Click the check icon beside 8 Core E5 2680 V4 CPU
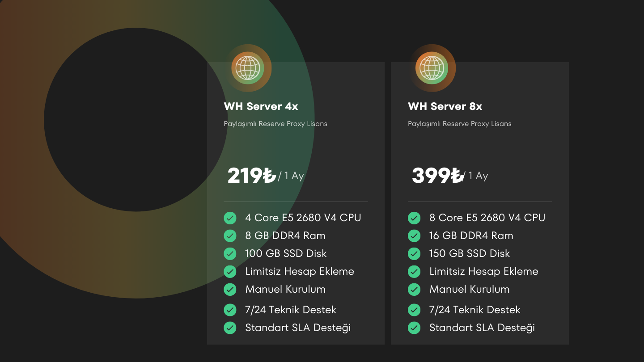Screen dimensions: 644x362 (414, 218)
